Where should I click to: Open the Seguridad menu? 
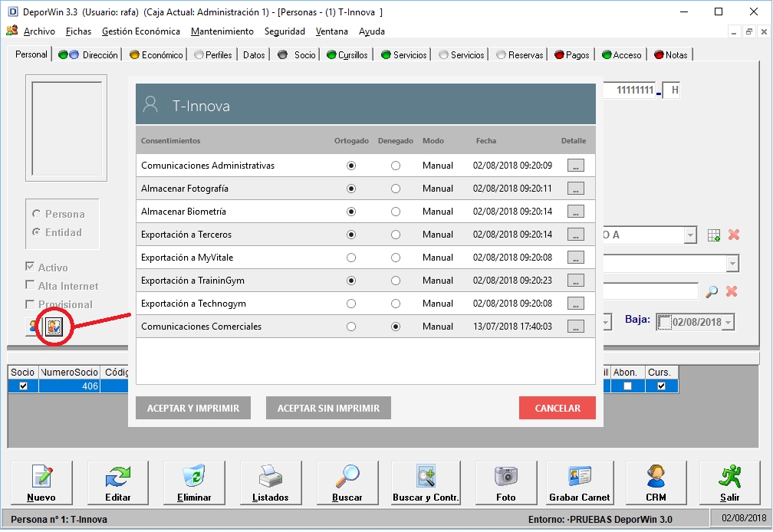(x=285, y=31)
